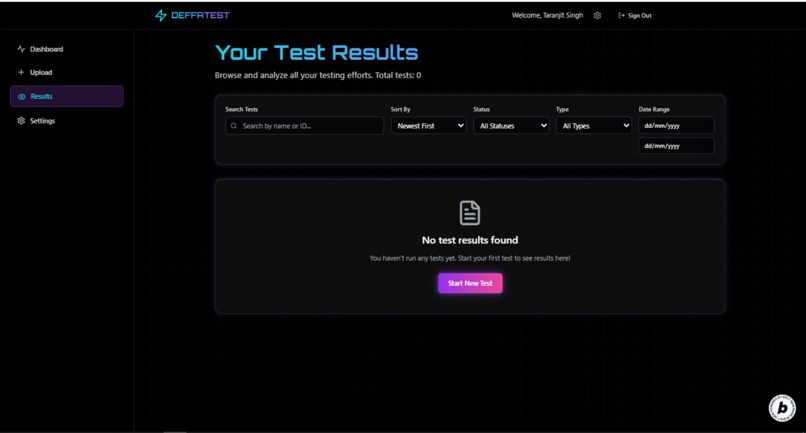The height and width of the screenshot is (433, 806).
Task: Click the DEFFATEST lightning bolt logo icon
Action: tap(161, 15)
